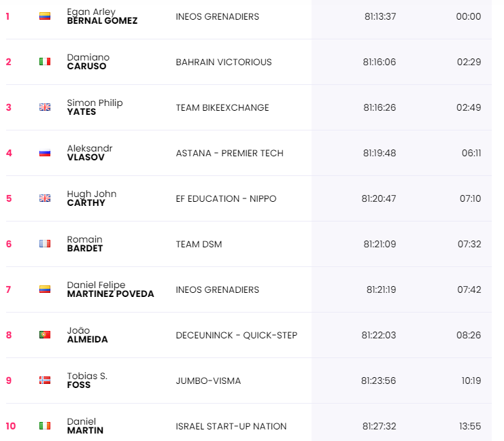Open Damiano Caruso's rider profile

tap(88, 62)
